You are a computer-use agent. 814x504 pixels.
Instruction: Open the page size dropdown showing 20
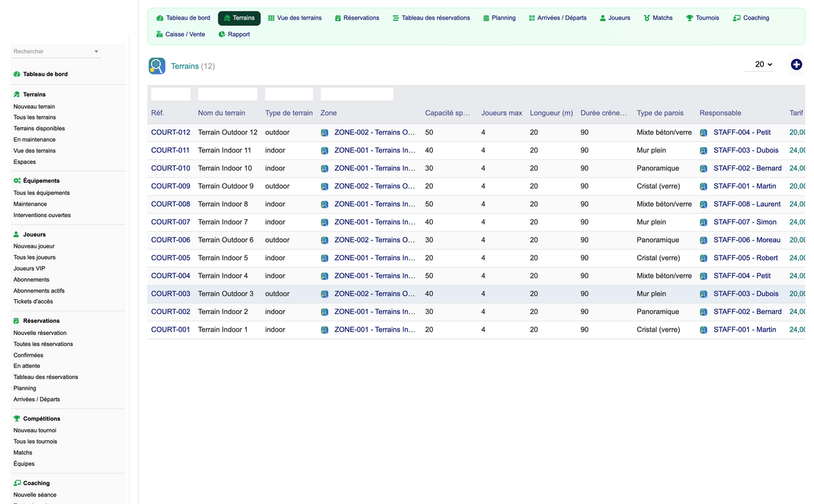(760, 64)
